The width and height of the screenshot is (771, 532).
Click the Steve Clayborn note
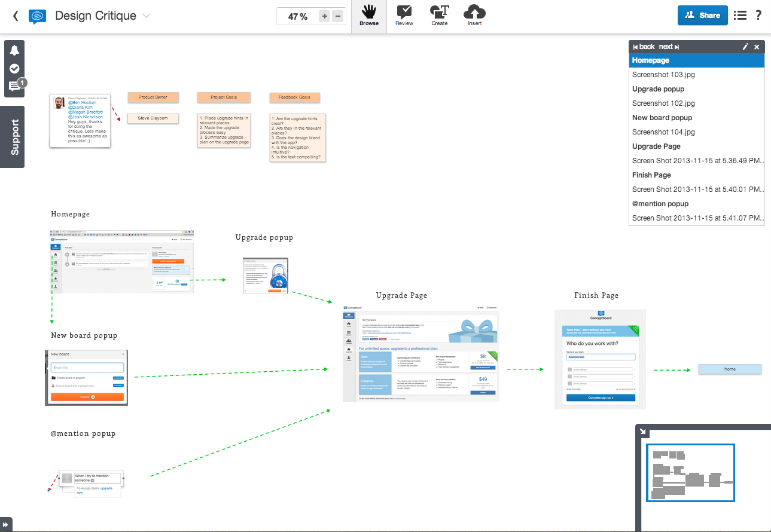(x=153, y=118)
